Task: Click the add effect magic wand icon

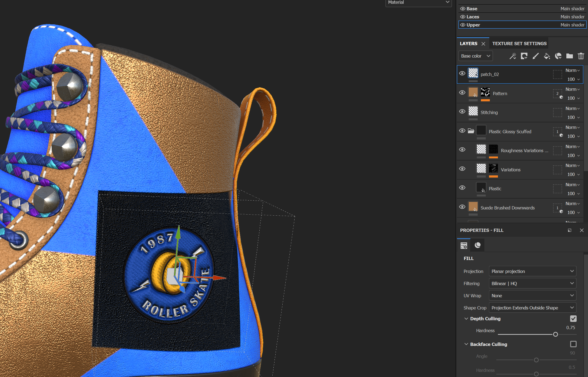Action: (x=513, y=56)
